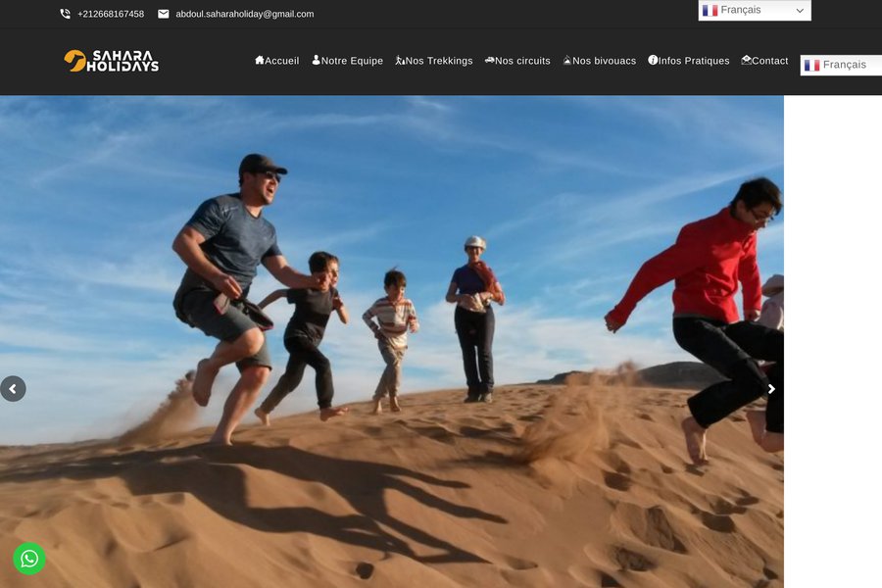Click the French flag in top language selector

pyautogui.click(x=710, y=10)
